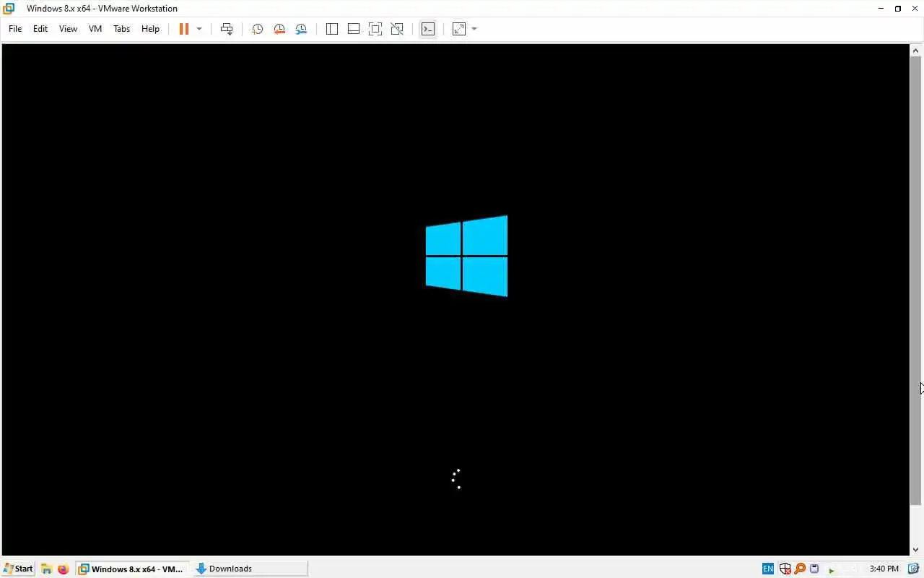924x578 pixels.
Task: Pause the virtual machine with the orange icon
Action: pos(183,29)
